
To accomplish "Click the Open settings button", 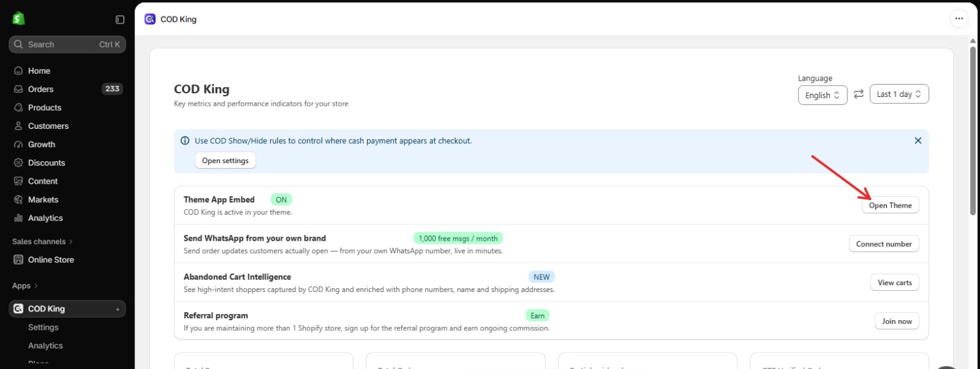I will (225, 161).
